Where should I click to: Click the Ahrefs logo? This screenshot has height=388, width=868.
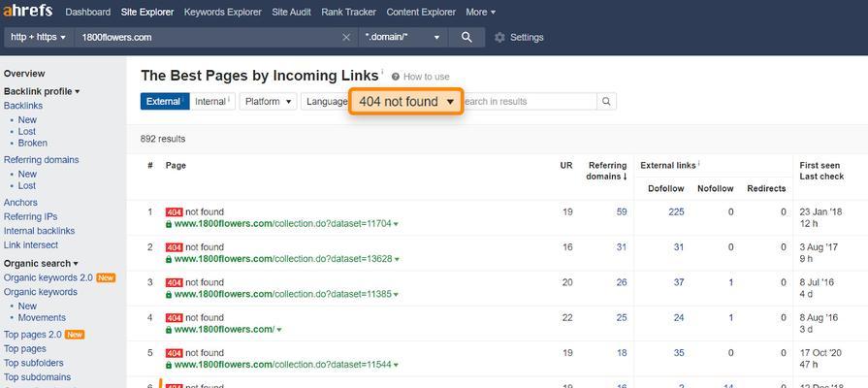pos(28,11)
